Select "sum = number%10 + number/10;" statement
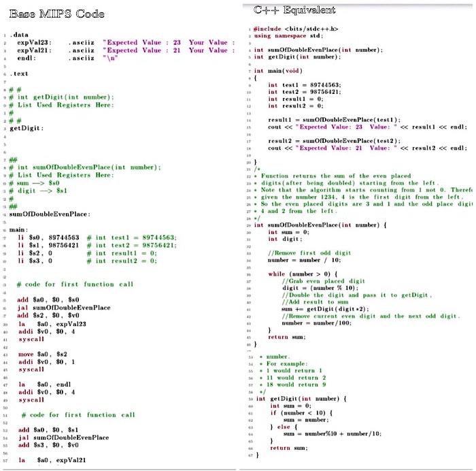 [x=333, y=434]
